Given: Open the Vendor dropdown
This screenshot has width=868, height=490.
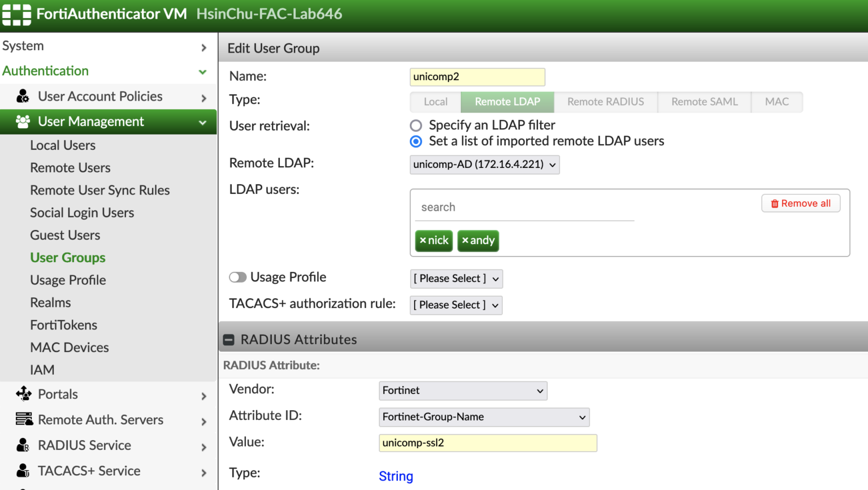Looking at the screenshot, I should pyautogui.click(x=463, y=391).
